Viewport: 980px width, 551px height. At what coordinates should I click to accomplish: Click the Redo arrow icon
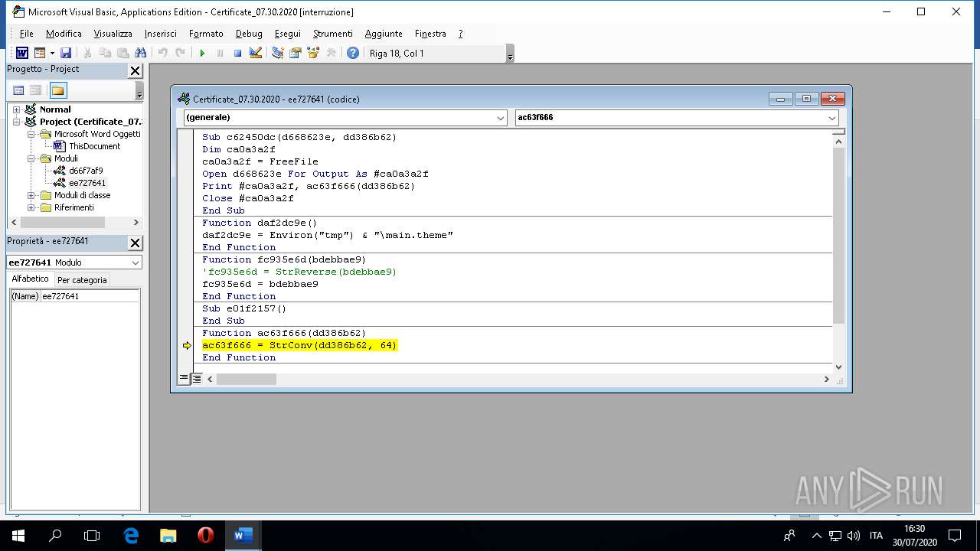pos(180,53)
